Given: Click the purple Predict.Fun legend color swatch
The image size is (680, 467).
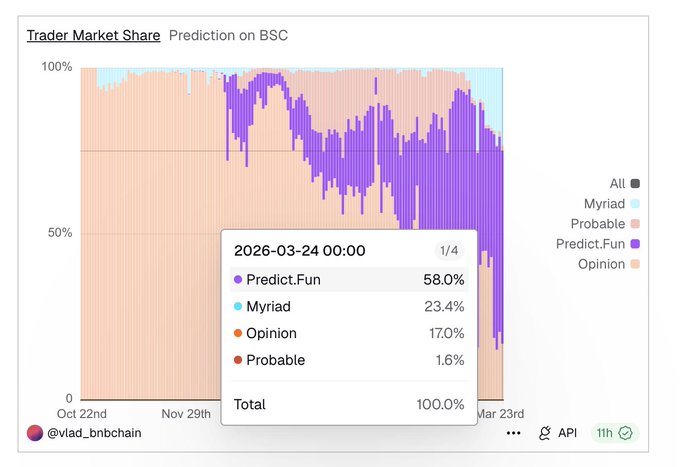Looking at the screenshot, I should [635, 244].
